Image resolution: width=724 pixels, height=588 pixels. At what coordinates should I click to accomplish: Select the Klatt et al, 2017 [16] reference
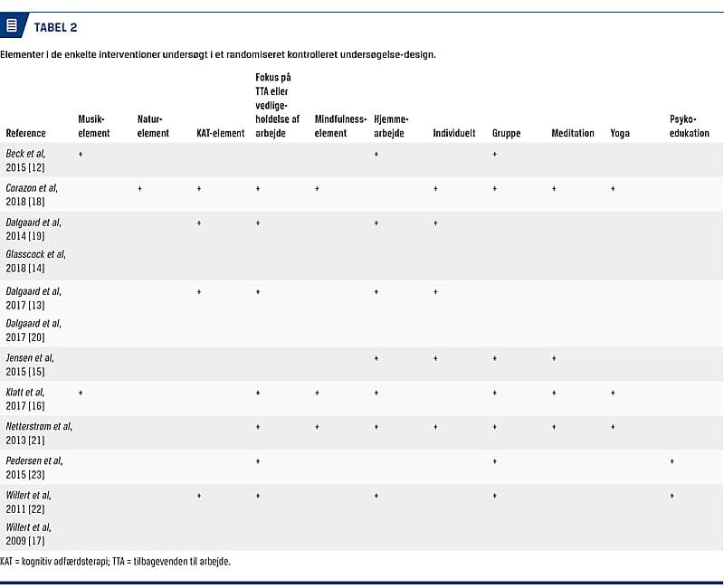point(24,398)
